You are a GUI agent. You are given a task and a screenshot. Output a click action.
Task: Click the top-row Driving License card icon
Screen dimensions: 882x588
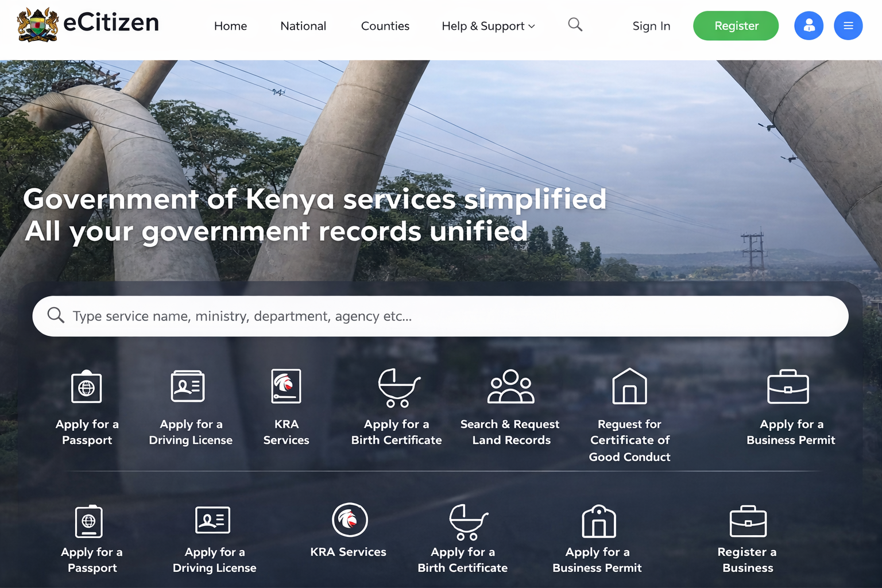(188, 386)
